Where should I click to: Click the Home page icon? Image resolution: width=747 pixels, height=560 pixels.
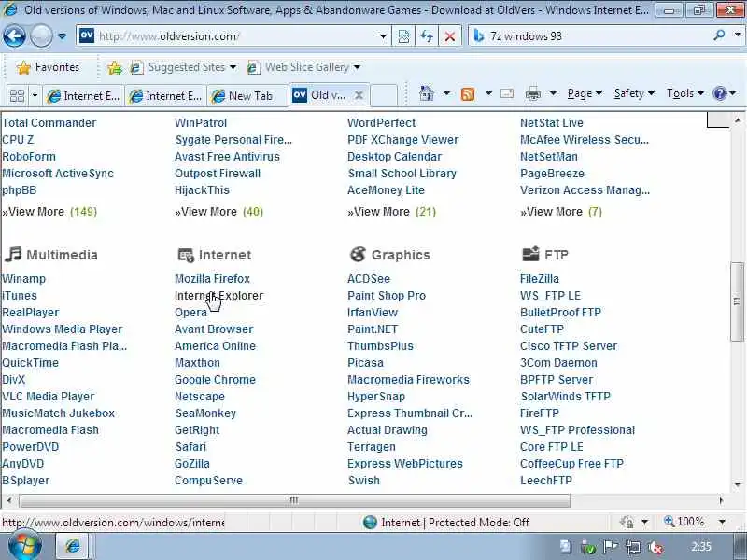[x=427, y=93]
